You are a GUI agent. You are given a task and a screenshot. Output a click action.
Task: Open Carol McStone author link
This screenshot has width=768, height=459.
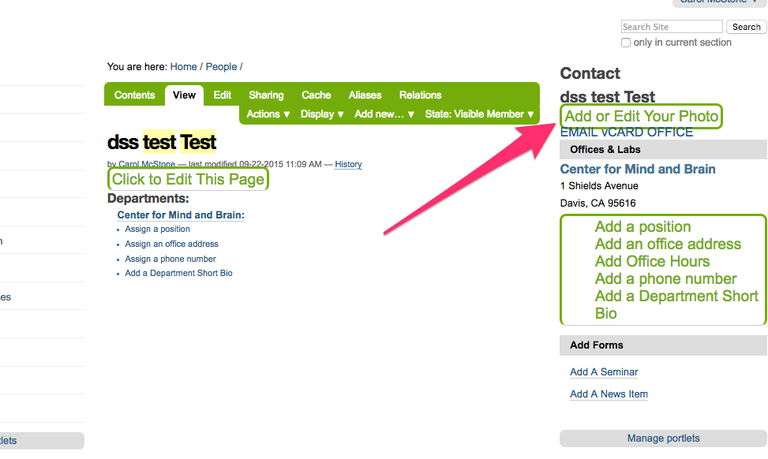click(146, 164)
